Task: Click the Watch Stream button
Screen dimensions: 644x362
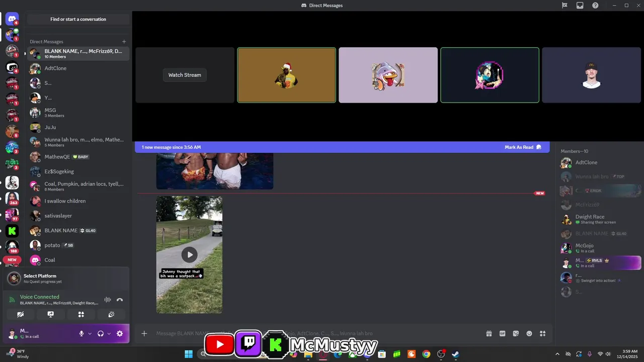Action: [x=185, y=75]
